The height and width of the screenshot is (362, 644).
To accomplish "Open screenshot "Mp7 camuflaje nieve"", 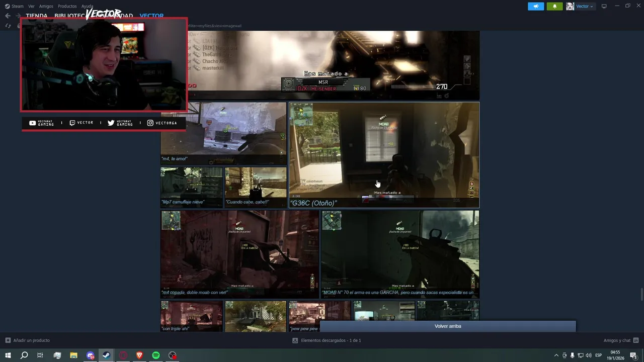I will 191,187.
